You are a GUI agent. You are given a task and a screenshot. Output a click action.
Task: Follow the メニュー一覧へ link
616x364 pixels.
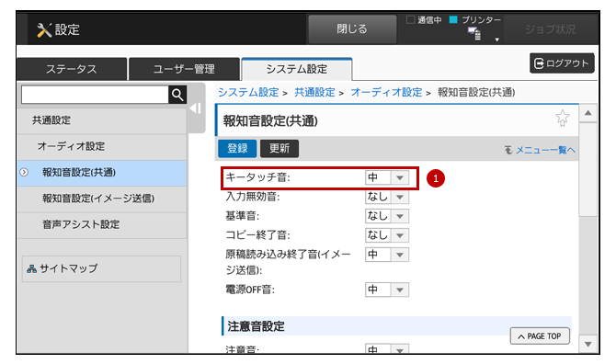coord(544,150)
